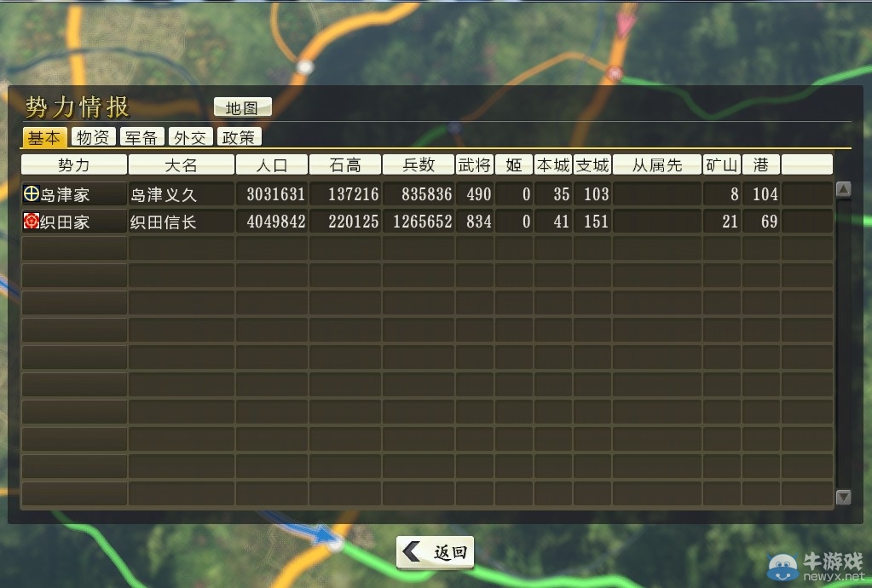
Task: Click troop count 1265652
Action: pos(423,222)
